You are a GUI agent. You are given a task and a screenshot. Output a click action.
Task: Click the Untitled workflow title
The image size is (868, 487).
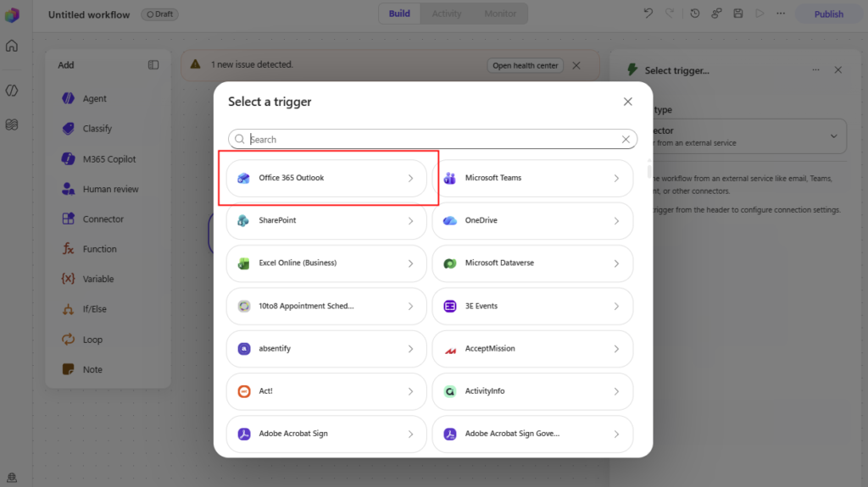(x=89, y=14)
